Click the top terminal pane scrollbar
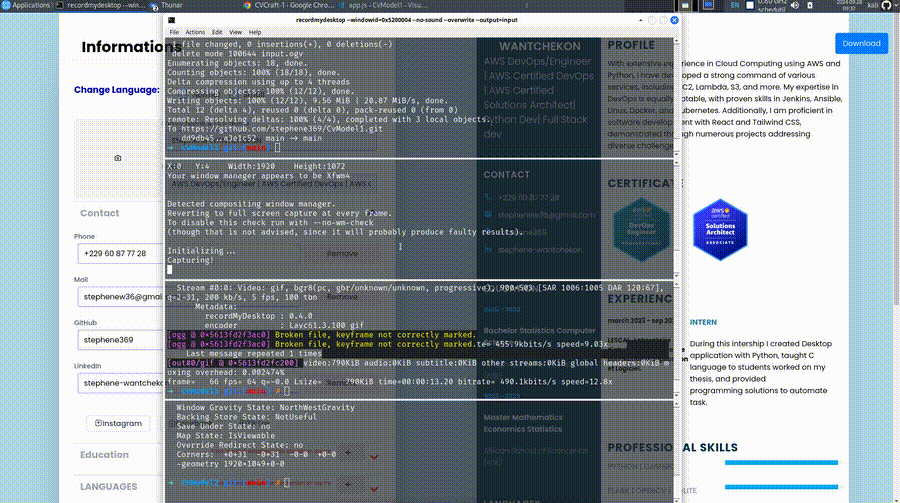 [677, 98]
